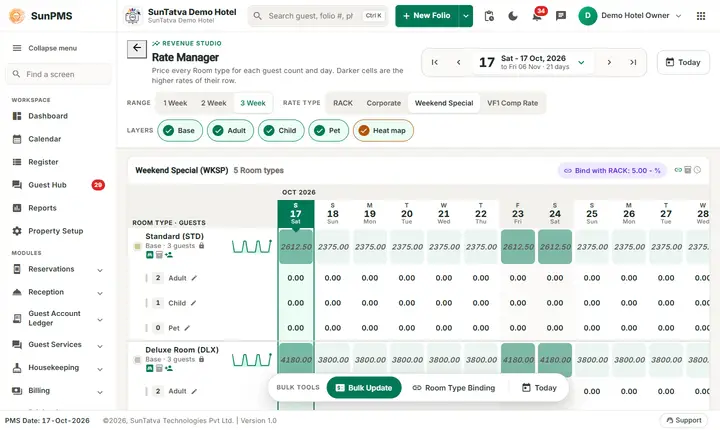This screenshot has width=720, height=430.
Task: Edit Adult rate pencil under Standard
Action: click(x=194, y=278)
